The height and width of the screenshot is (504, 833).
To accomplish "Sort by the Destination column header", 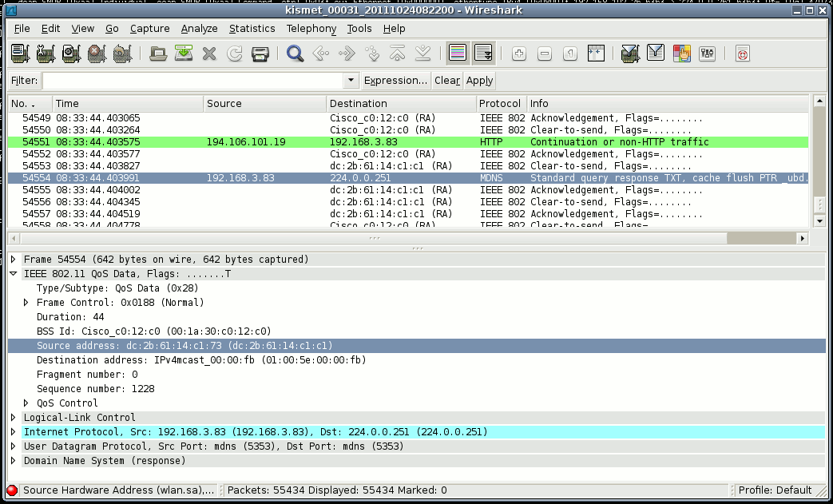I will pyautogui.click(x=401, y=104).
